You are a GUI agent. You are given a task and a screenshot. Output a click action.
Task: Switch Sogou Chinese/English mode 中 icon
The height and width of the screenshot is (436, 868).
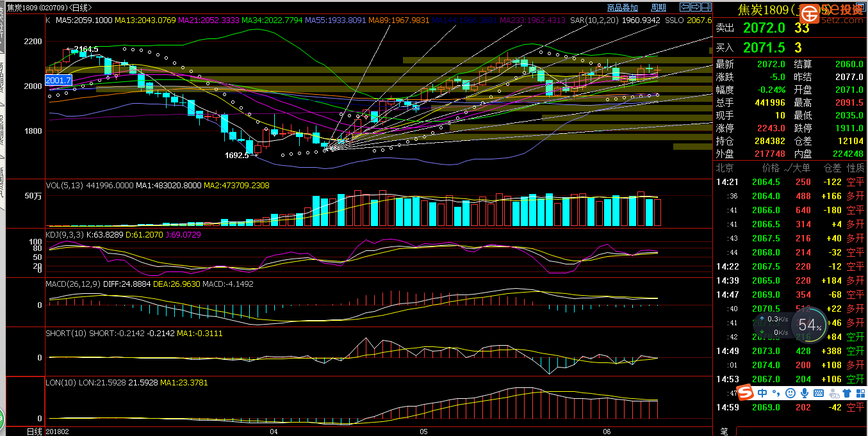pos(762,392)
